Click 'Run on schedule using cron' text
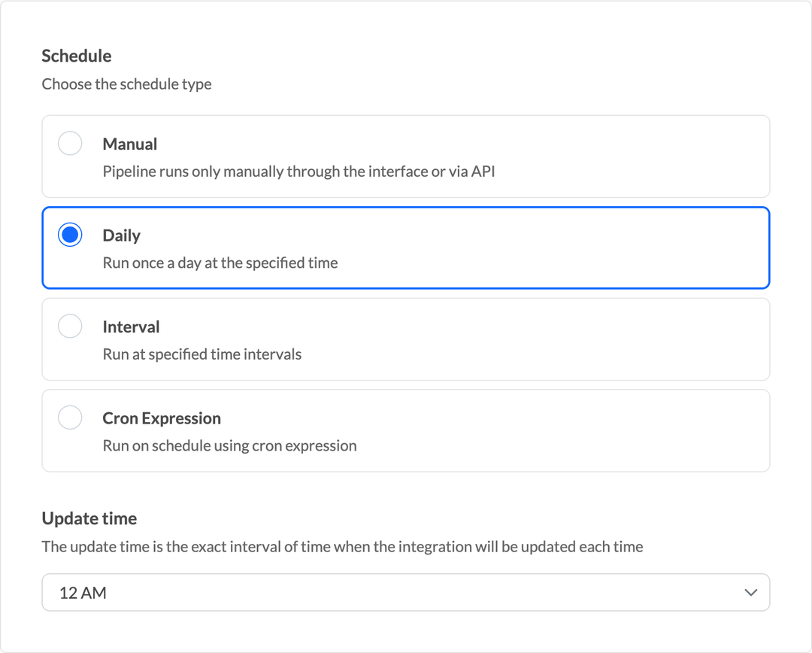 pos(229,445)
